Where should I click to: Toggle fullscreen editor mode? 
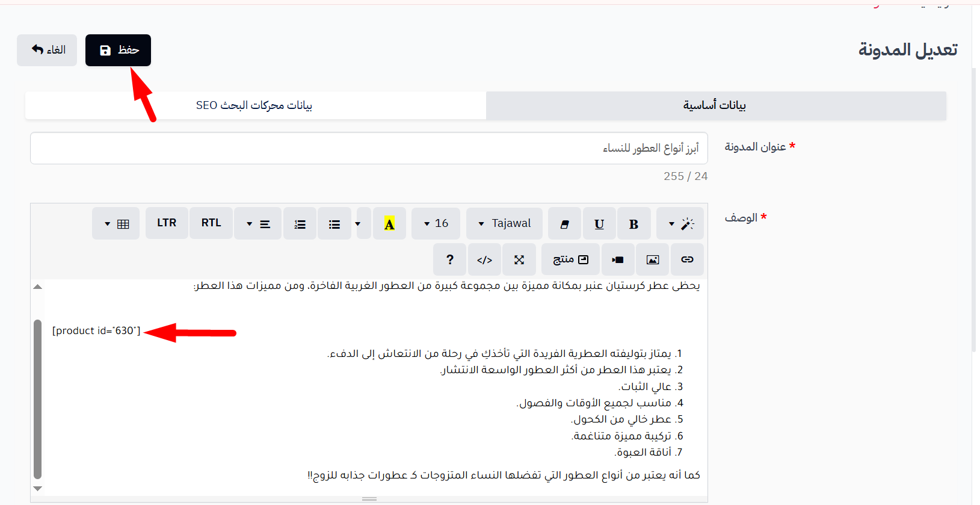519,259
